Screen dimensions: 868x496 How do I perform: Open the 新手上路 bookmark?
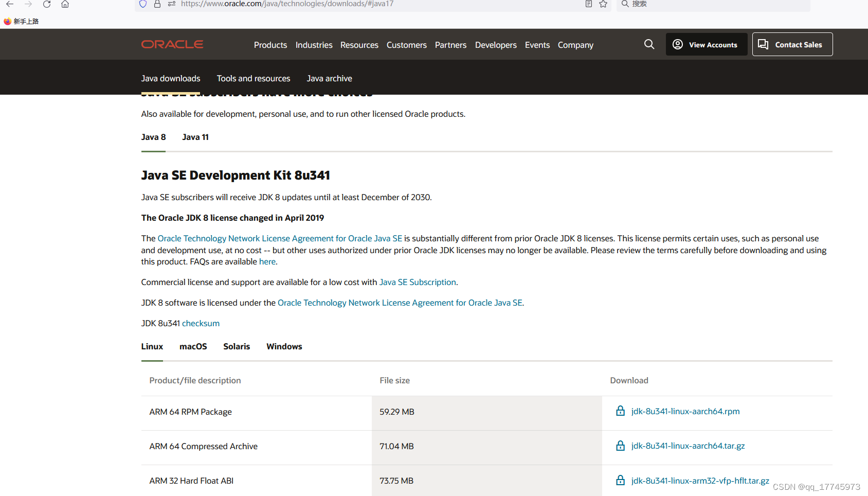pos(21,21)
